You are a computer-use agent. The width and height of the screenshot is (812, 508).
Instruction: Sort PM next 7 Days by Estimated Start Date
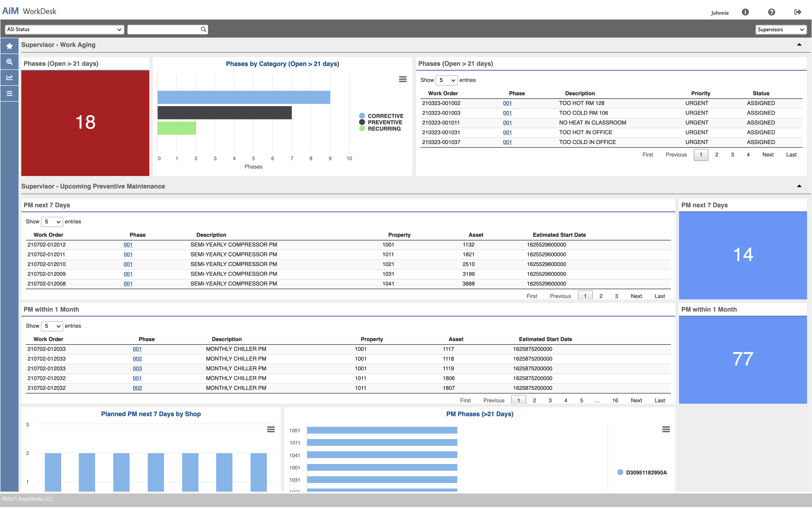559,235
